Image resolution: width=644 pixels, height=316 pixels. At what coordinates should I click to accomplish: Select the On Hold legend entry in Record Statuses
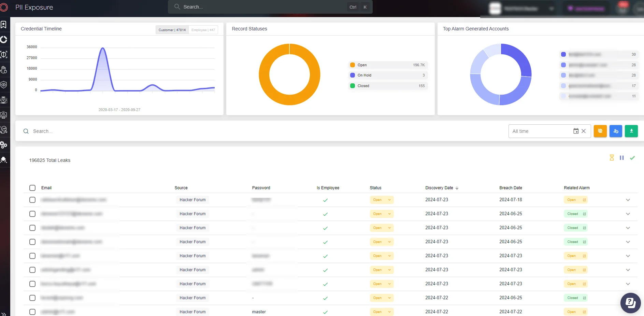pyautogui.click(x=388, y=75)
